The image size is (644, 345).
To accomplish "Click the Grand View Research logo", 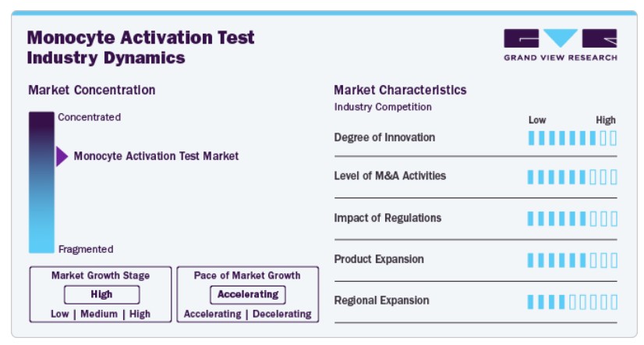I will pos(561,45).
